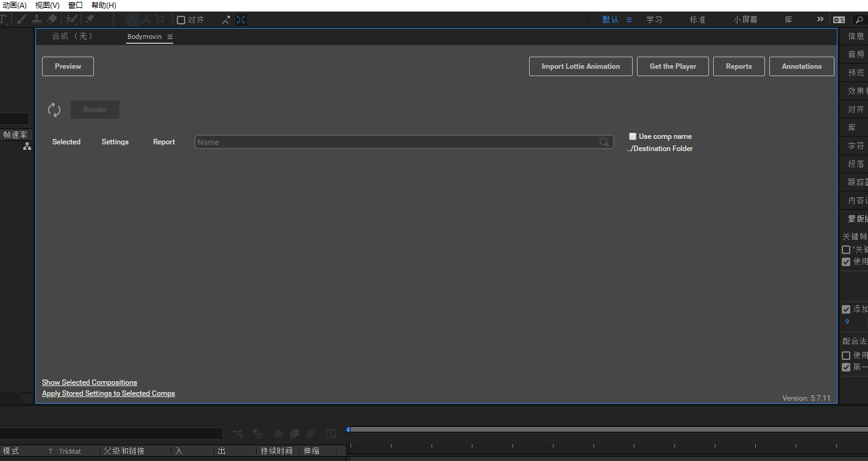868x461 pixels.
Task: Click the snapping collapse-arrows icon
Action: (226, 19)
